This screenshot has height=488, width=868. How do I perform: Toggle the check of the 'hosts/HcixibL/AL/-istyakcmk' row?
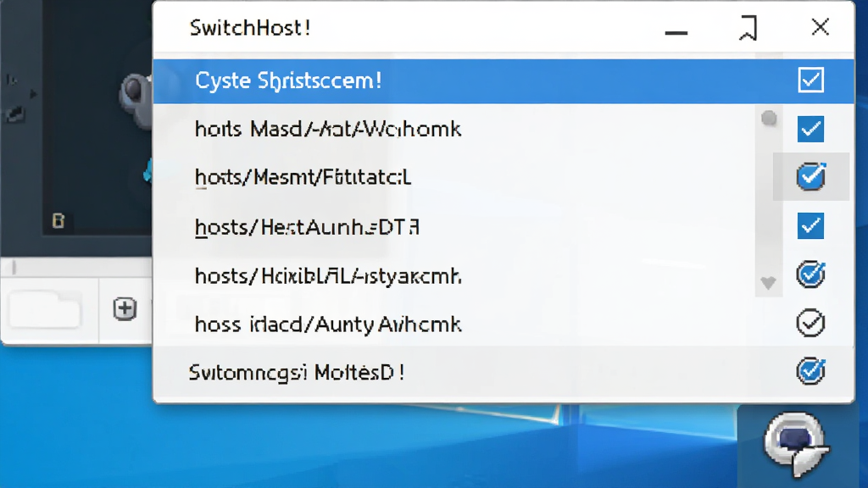coord(810,274)
